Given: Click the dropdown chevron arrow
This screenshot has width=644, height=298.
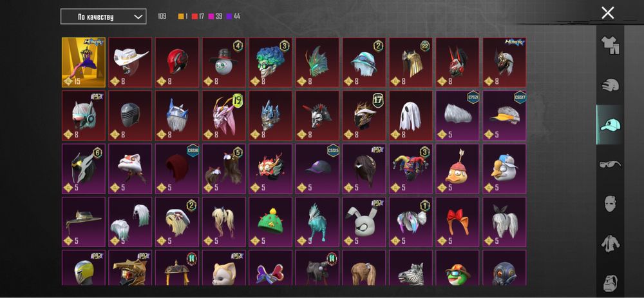Looking at the screenshot, I should (x=138, y=17).
